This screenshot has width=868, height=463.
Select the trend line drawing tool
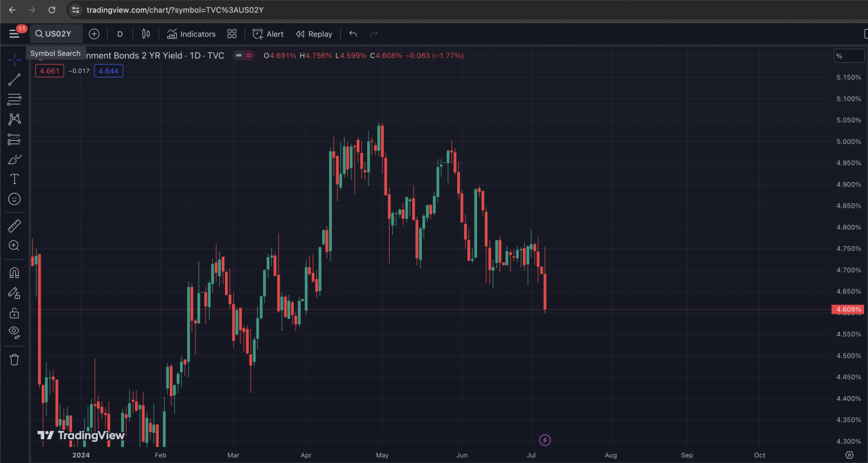tap(14, 80)
